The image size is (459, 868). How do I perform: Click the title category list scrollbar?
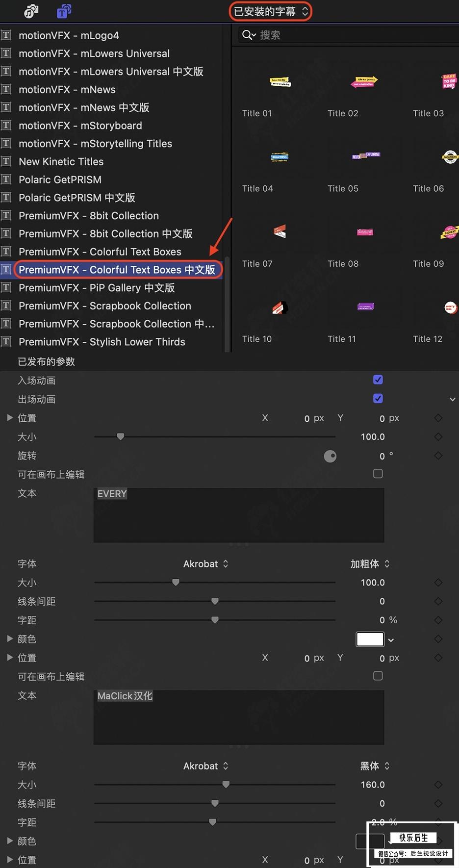[x=227, y=304]
